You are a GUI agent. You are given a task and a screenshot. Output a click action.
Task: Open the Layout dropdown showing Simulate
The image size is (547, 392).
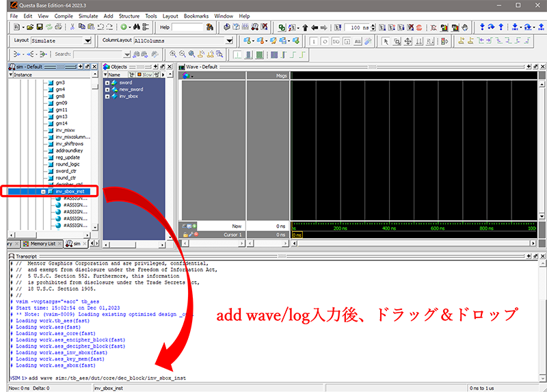(87, 41)
